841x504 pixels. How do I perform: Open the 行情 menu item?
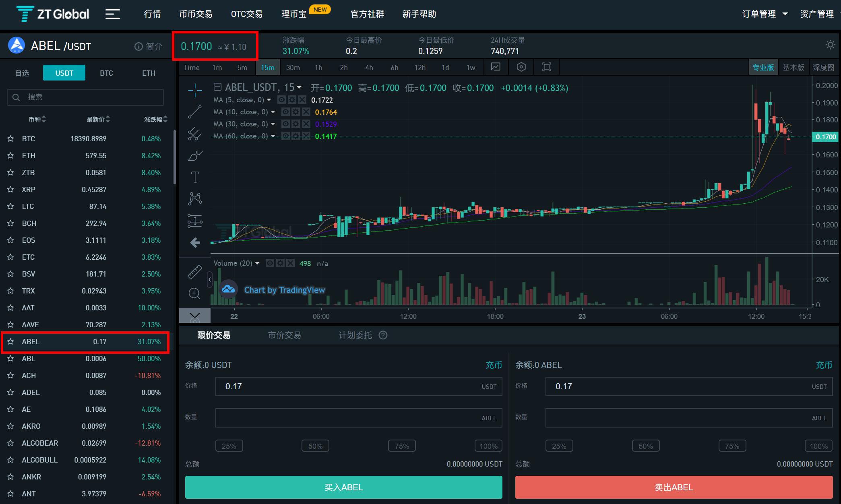tap(152, 14)
